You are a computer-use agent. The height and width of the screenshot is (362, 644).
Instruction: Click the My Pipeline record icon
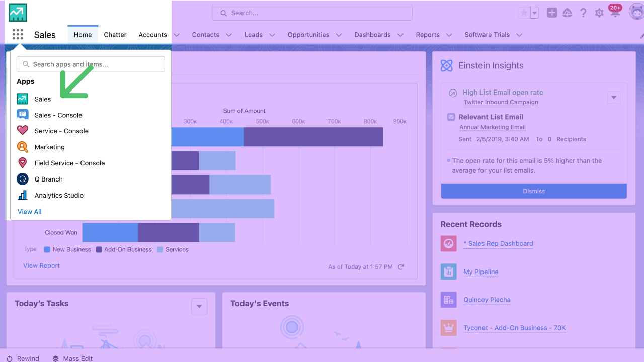448,272
